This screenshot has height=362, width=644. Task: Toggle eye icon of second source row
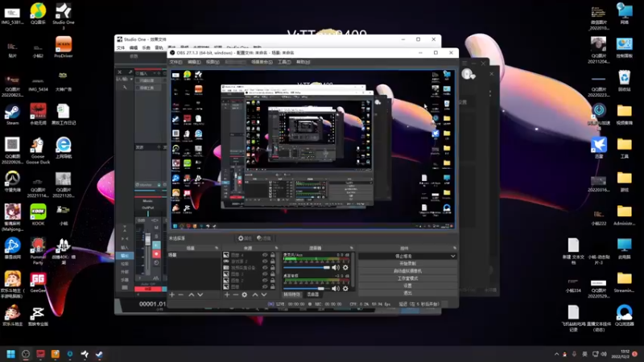point(265,261)
